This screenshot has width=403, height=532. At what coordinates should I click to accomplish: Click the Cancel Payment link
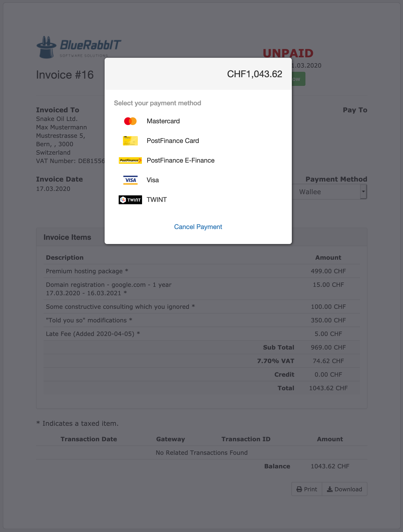point(198,227)
